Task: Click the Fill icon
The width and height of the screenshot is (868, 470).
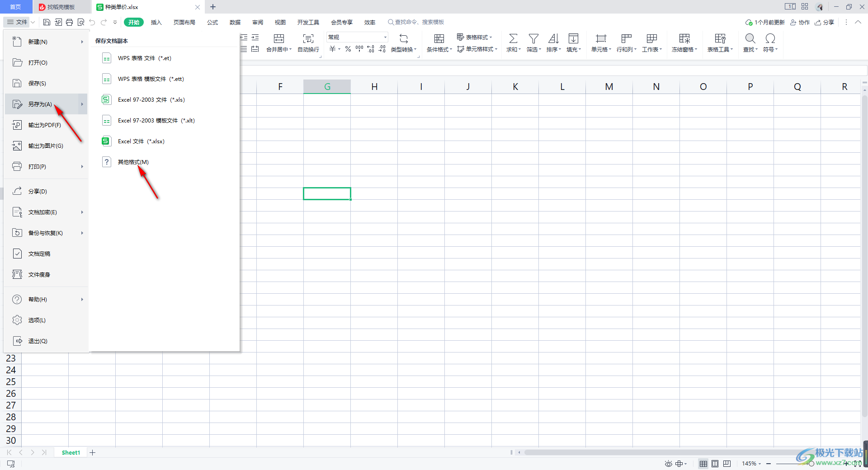Action: pos(573,38)
